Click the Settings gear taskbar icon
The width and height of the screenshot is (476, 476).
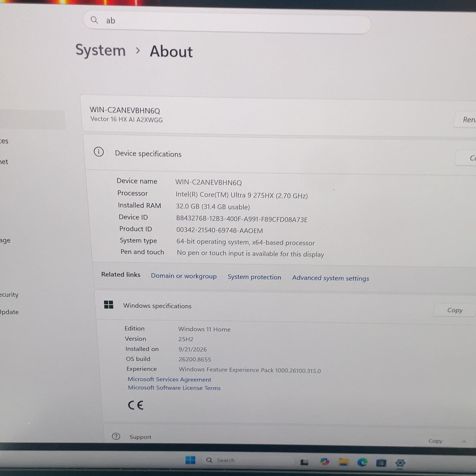400,463
